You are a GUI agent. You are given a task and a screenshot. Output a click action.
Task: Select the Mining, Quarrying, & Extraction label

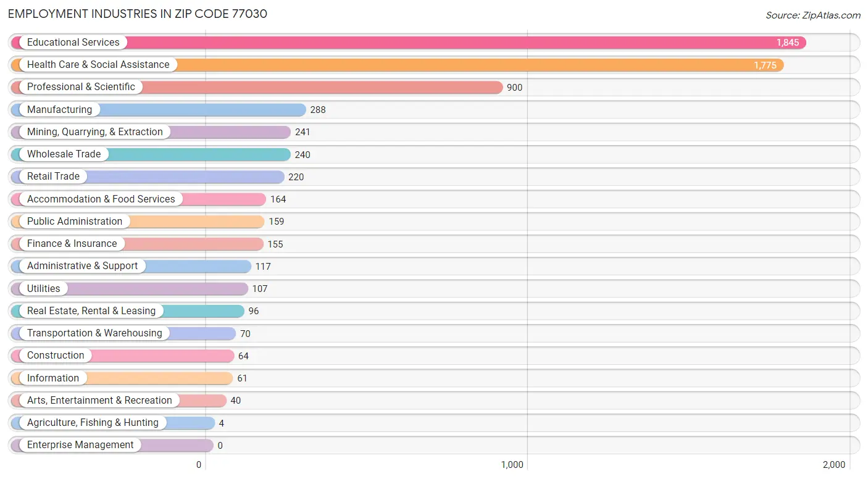(94, 132)
